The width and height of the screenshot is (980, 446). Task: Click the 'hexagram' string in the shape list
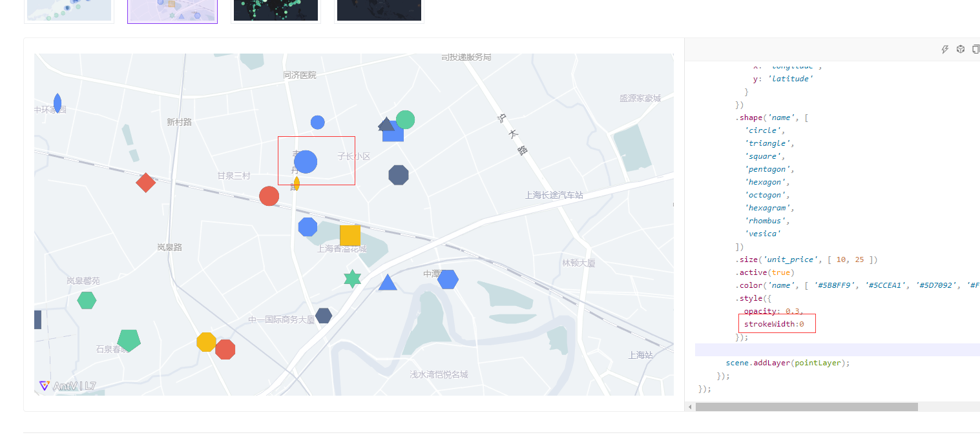pos(767,207)
